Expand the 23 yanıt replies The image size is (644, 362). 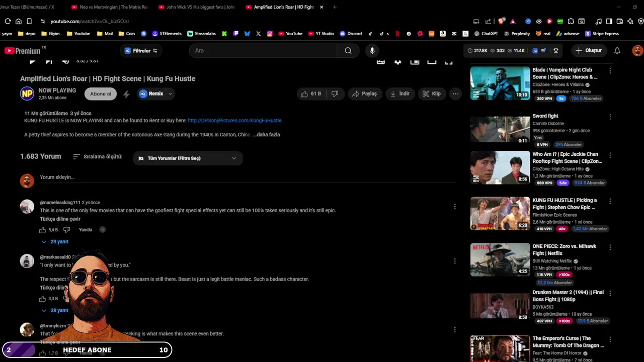coord(55,242)
